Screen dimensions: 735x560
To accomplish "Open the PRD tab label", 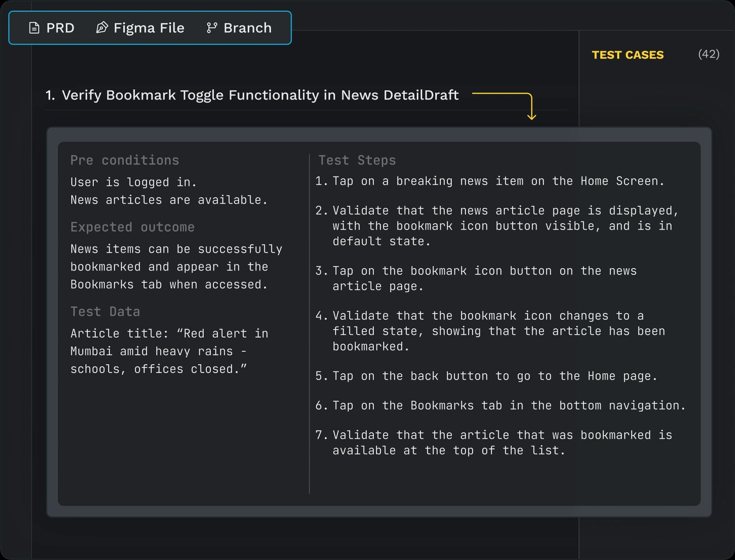I will coord(60,28).
